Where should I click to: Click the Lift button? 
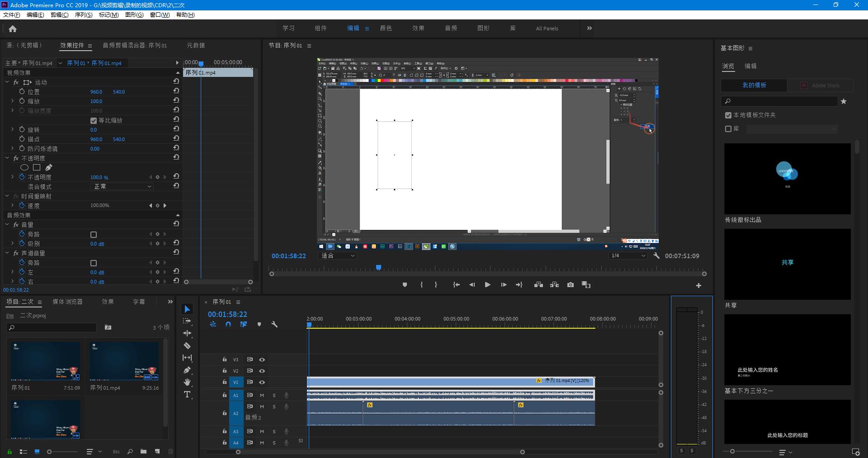(538, 285)
